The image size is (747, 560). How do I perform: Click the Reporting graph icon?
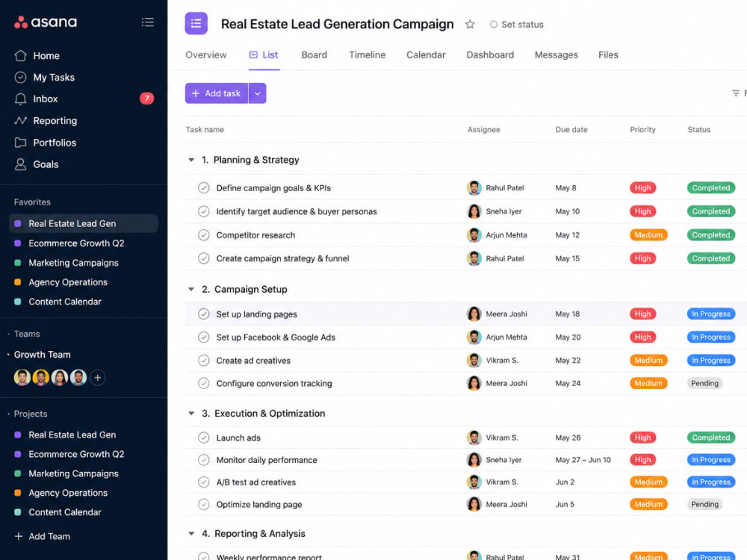pos(20,120)
